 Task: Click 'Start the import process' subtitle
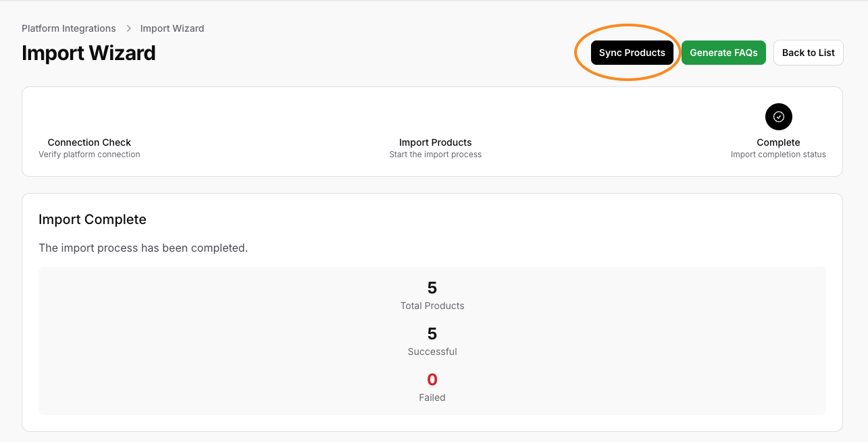[x=436, y=155]
